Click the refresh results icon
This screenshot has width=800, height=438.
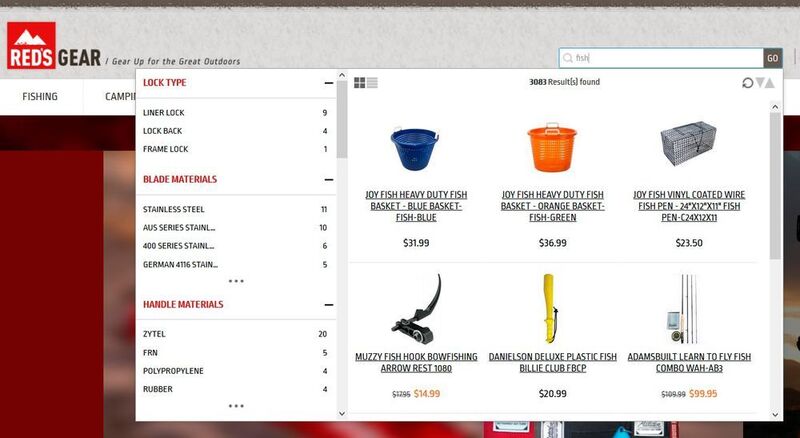(747, 83)
